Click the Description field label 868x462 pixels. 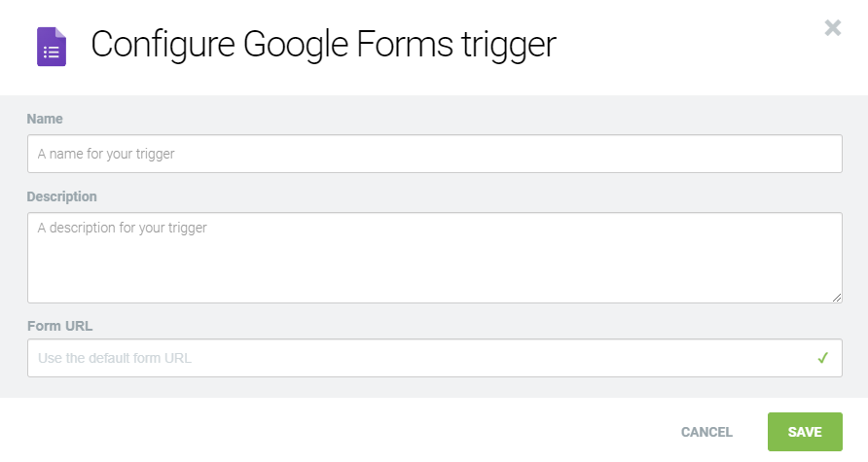click(x=62, y=196)
